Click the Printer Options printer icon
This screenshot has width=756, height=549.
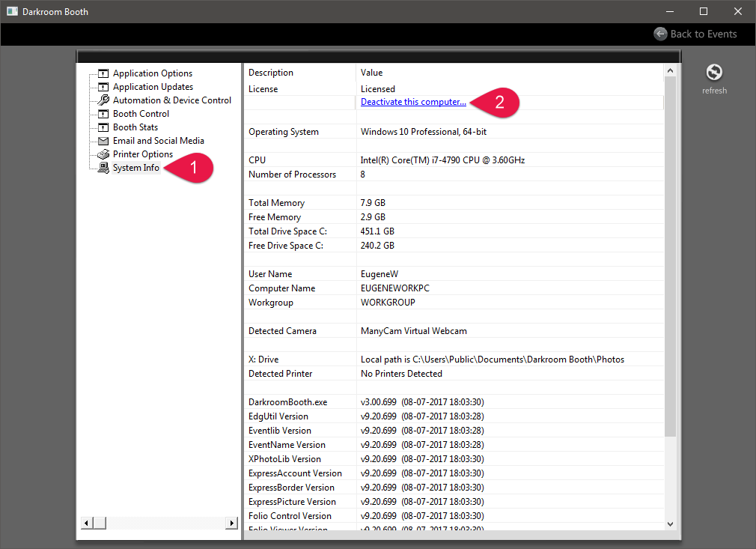tap(103, 154)
